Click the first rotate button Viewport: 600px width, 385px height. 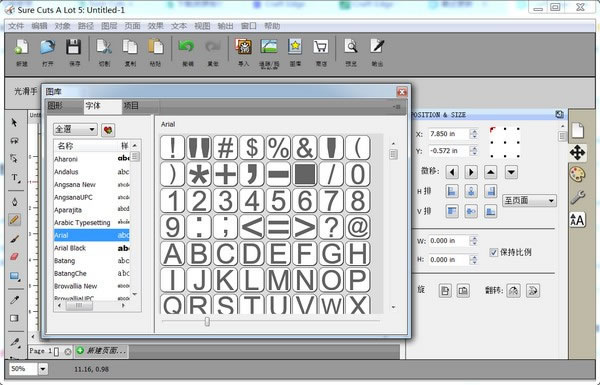click(445, 291)
